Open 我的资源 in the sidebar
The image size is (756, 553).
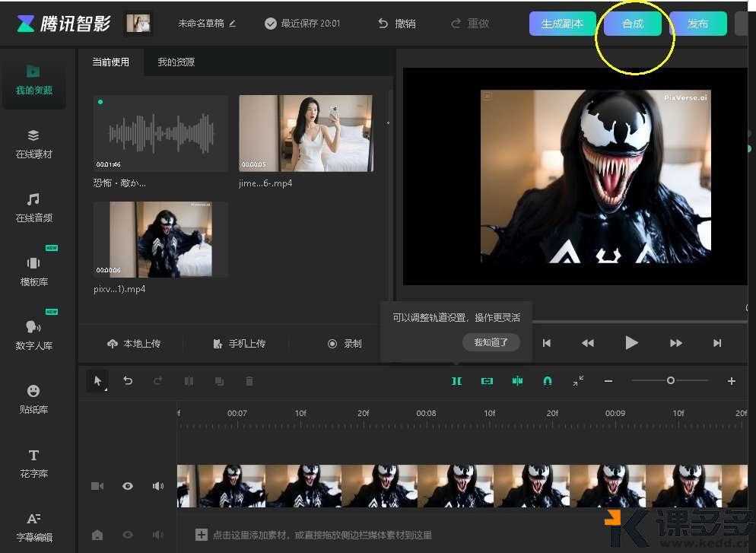[x=33, y=80]
